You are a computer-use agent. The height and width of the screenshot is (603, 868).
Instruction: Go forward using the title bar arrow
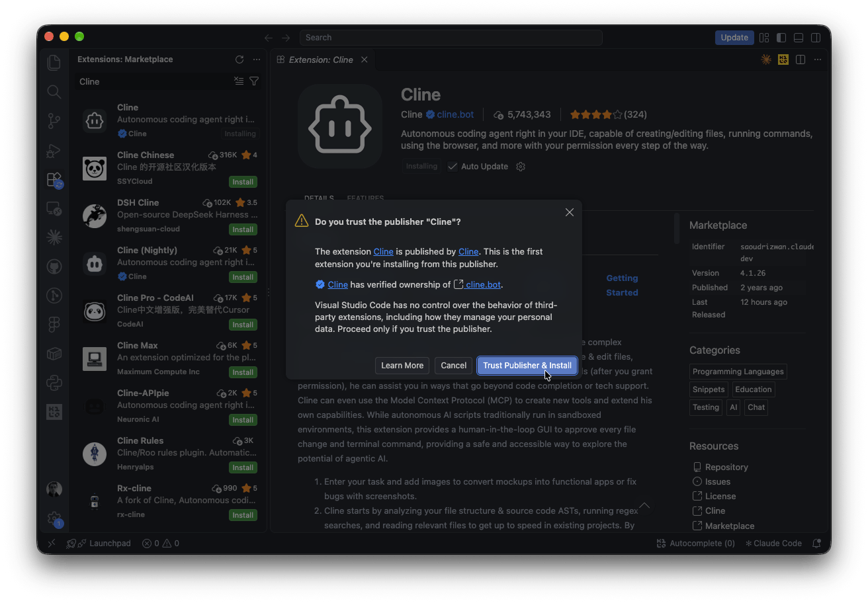coord(286,38)
